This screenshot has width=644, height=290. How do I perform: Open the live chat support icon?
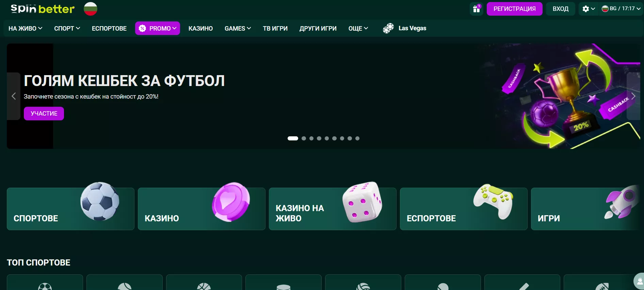(x=639, y=281)
